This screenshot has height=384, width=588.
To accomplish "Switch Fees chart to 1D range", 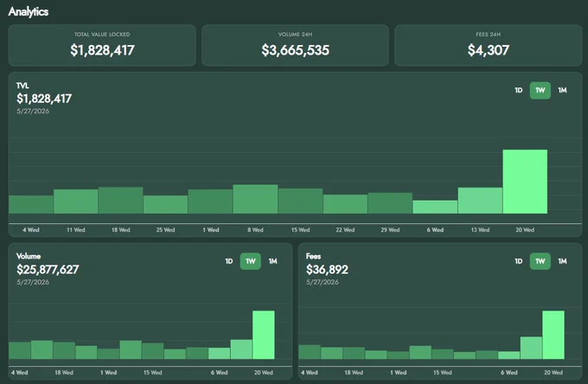I will 518,261.
